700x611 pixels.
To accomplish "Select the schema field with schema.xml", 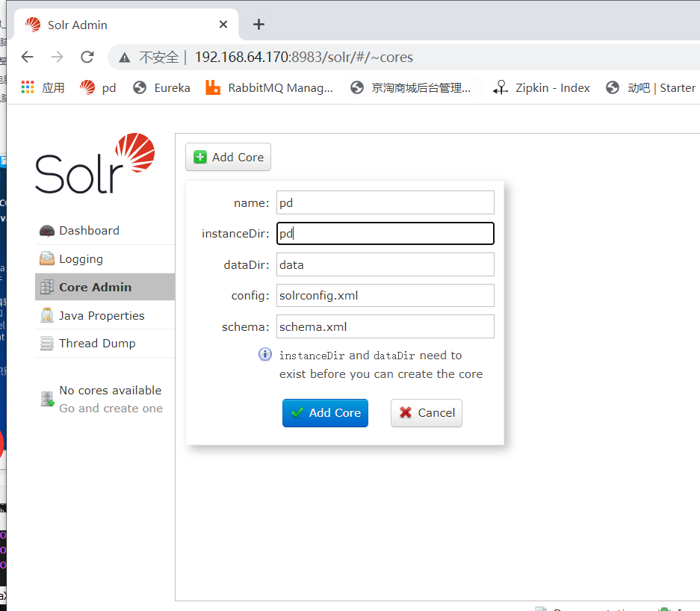I will (x=385, y=326).
